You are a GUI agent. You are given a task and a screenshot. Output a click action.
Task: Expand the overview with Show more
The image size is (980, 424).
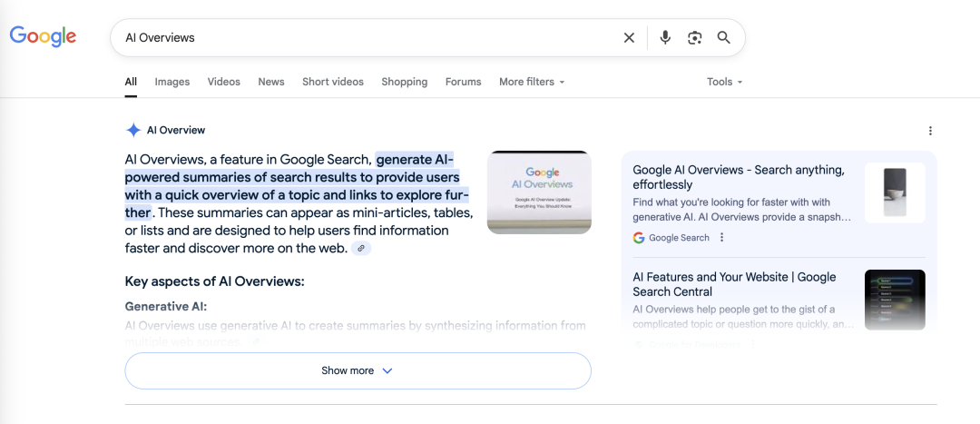point(358,370)
